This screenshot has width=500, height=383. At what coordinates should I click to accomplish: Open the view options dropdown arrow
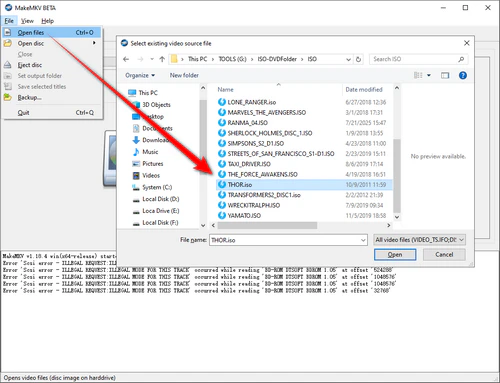tap(429, 75)
